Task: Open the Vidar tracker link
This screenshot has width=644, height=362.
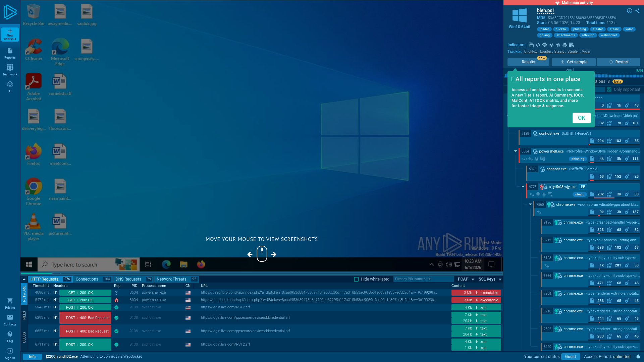Action: (x=586, y=52)
